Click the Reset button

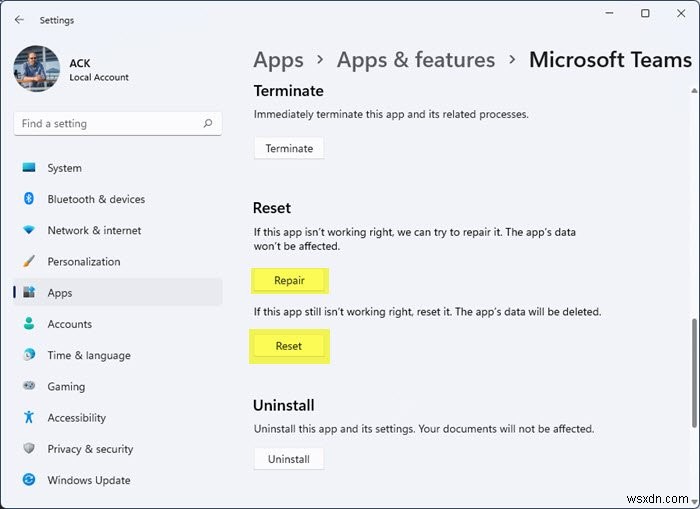click(289, 346)
